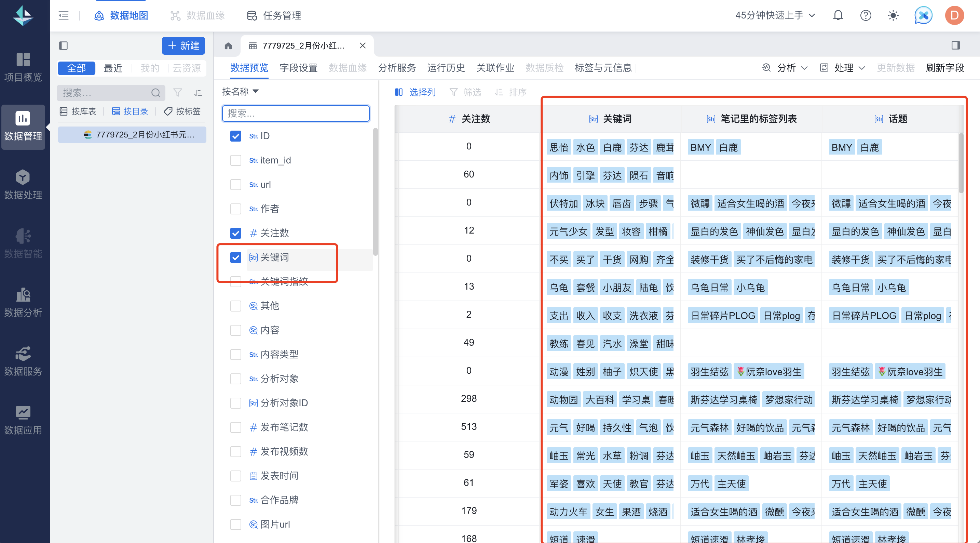Open 数据分析 in sidebar

tap(23, 303)
